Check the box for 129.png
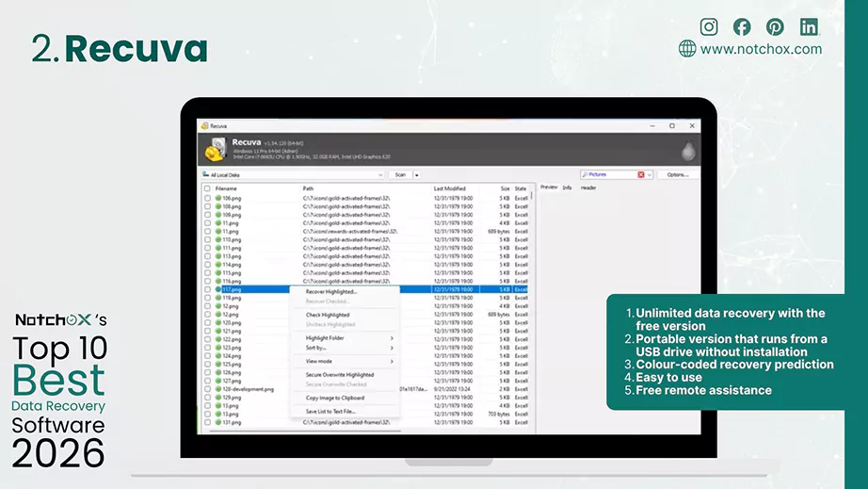 pos(208,397)
